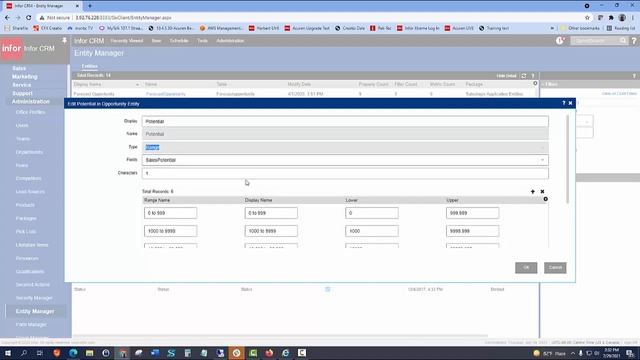Edit Lower value 1000
This screenshot has width=640, height=360.
tap(371, 231)
